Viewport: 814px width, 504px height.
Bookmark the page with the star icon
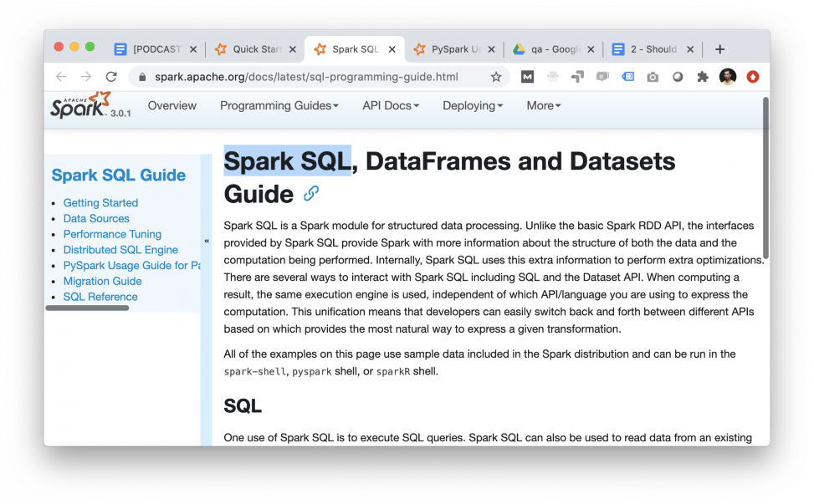point(496,76)
